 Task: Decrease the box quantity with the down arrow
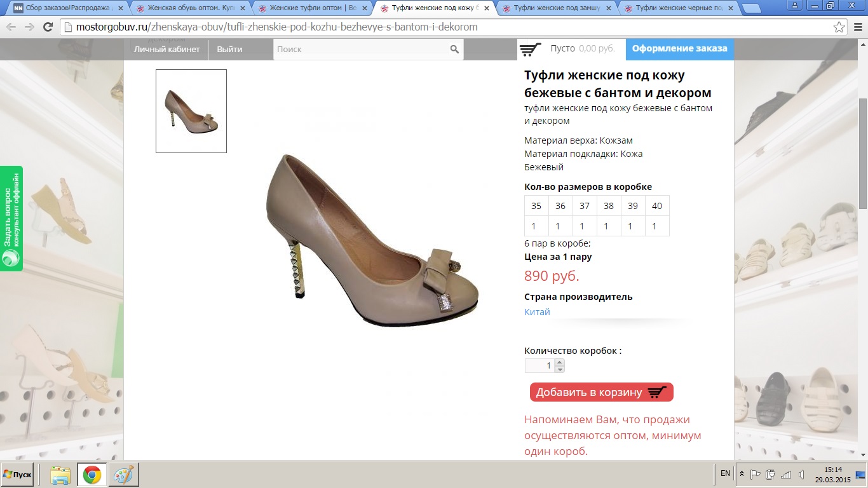coord(559,369)
